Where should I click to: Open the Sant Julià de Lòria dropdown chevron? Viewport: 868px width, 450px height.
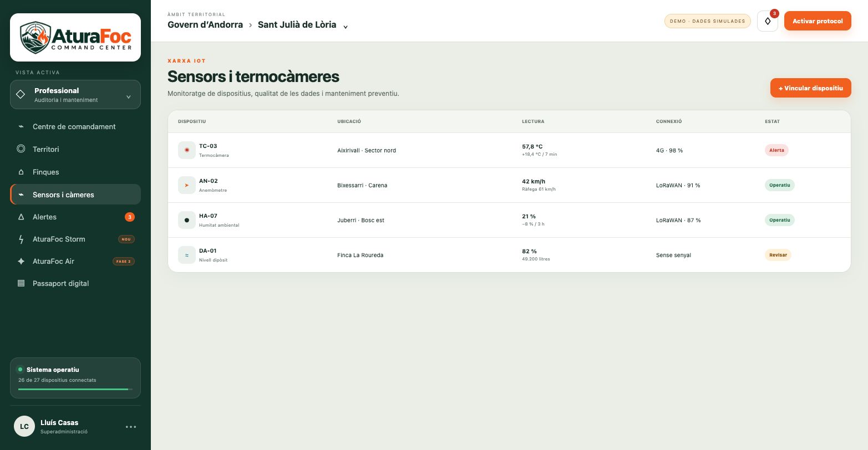(x=346, y=27)
